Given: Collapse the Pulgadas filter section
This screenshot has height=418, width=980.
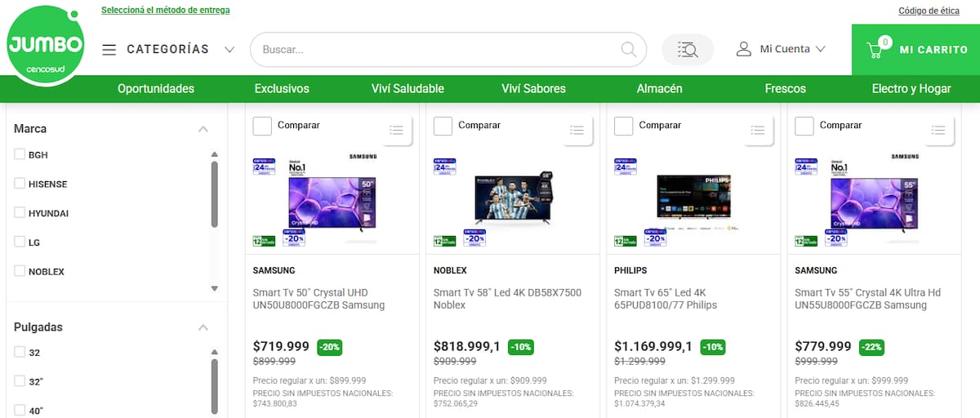Looking at the screenshot, I should click(203, 327).
